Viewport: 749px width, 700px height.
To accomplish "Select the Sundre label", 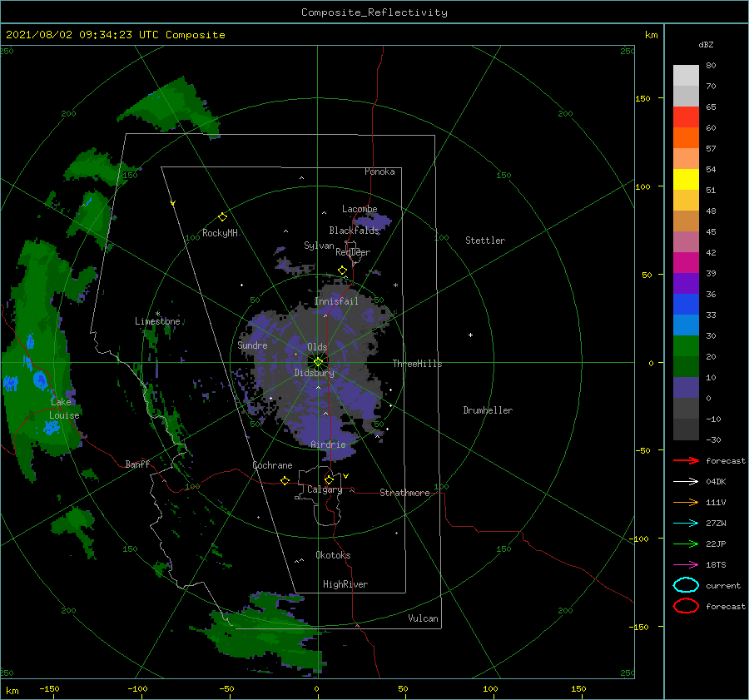I will pyautogui.click(x=252, y=345).
